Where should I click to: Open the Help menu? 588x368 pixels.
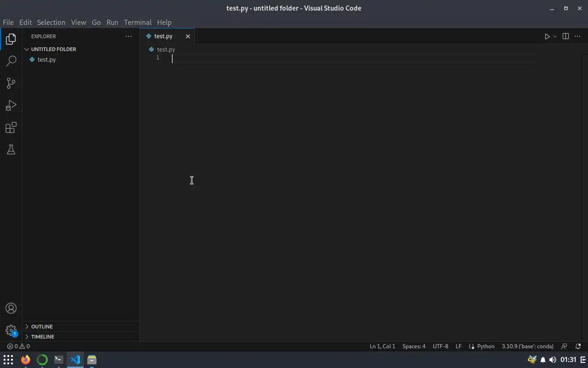[164, 22]
